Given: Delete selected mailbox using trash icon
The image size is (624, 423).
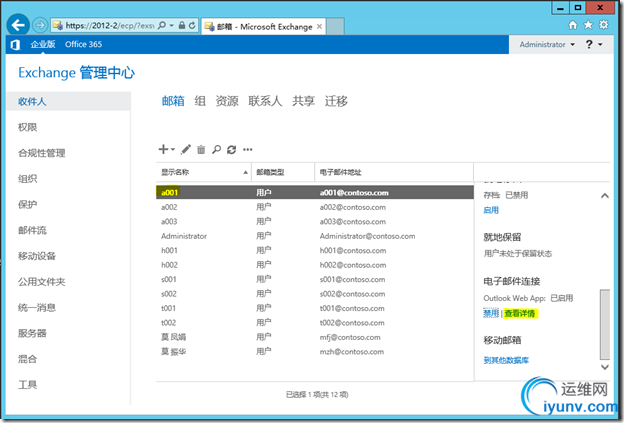Looking at the screenshot, I should pyautogui.click(x=201, y=150).
